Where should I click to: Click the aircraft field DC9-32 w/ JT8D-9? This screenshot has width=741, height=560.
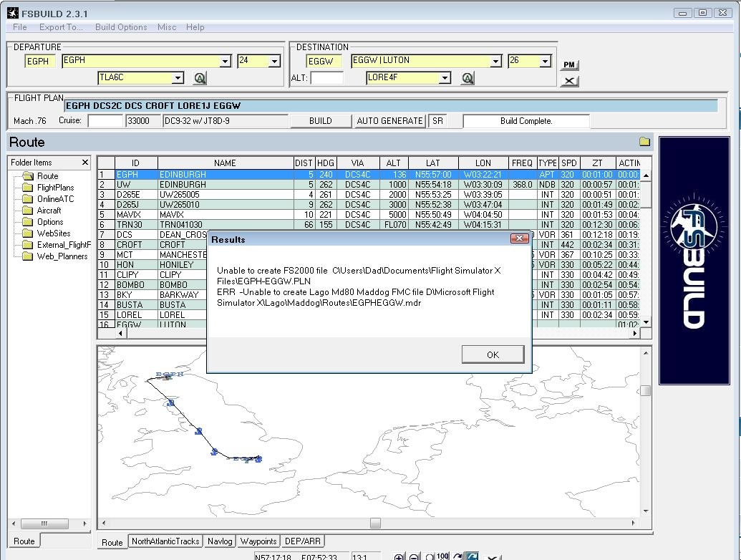coord(226,121)
